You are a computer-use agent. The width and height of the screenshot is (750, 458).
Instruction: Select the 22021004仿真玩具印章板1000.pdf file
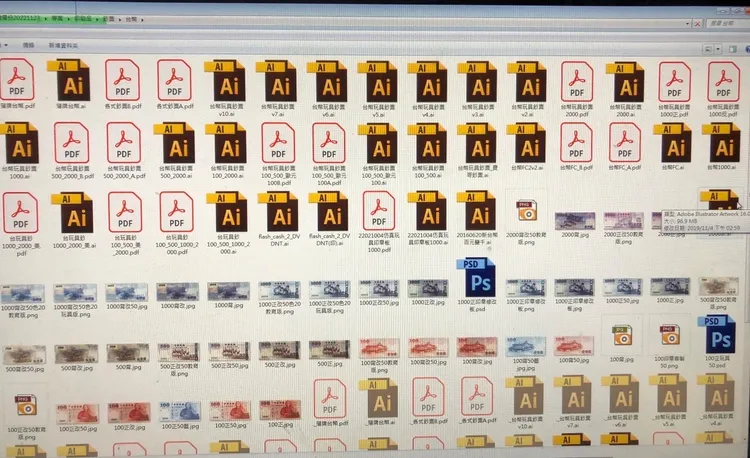pyautogui.click(x=379, y=213)
